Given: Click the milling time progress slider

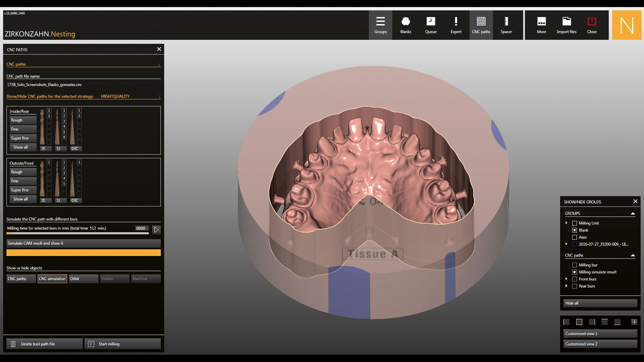Looking at the screenshot, I should (77, 233).
